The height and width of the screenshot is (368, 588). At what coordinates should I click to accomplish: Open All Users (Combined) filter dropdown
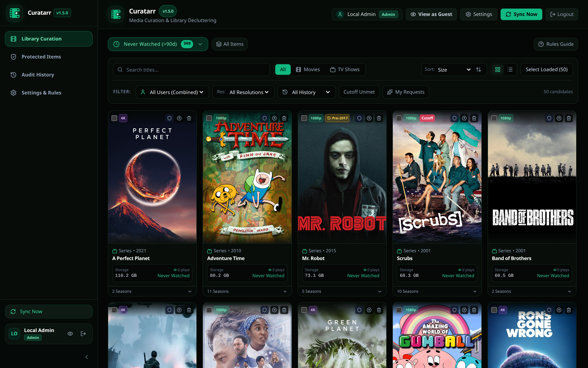172,92
